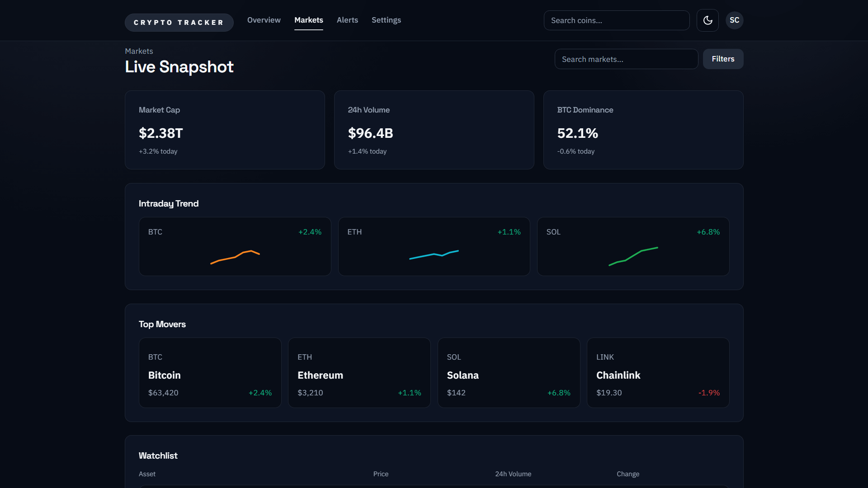Go to the Settings tab
Viewport: 868px width, 488px height.
point(386,20)
